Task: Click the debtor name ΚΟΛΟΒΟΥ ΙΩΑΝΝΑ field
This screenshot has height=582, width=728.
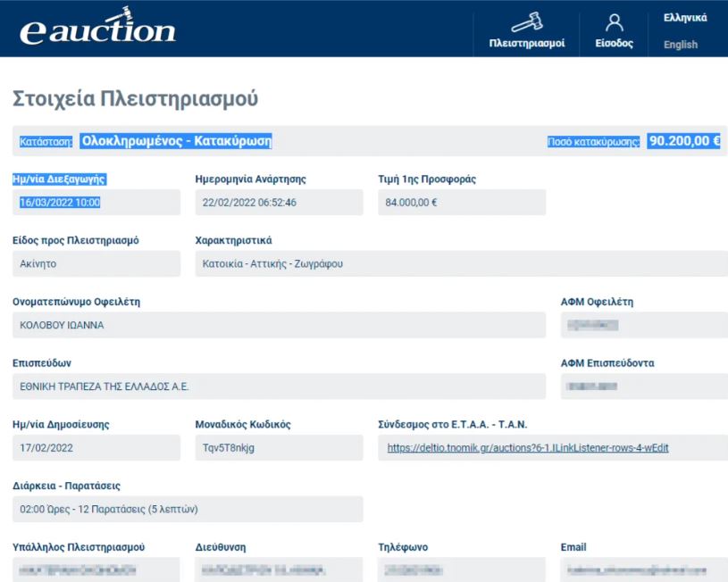Action: [x=279, y=325]
